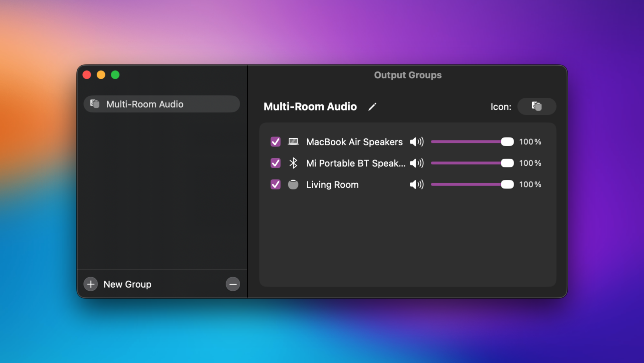
Task: Uncheck the Mi Portable BT Speaker checkbox
Action: click(276, 163)
